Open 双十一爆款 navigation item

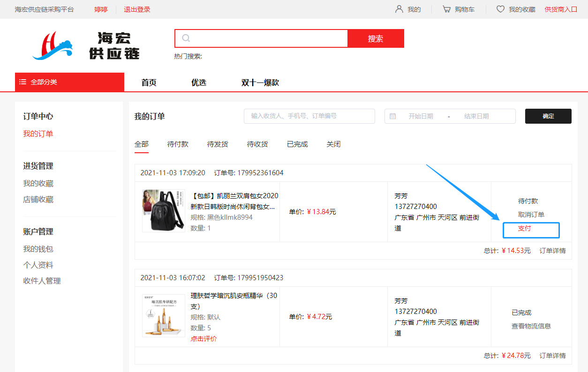click(260, 82)
